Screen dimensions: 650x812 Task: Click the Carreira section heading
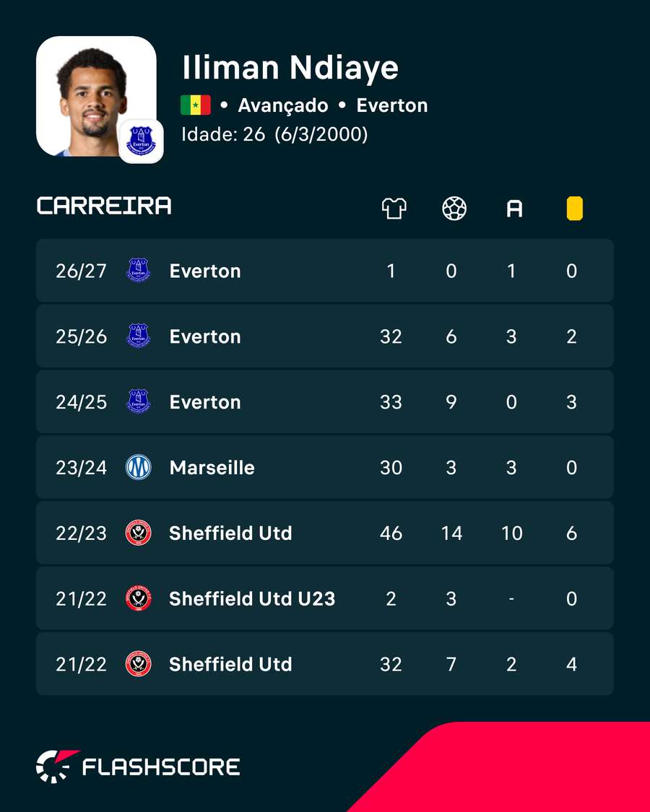click(x=104, y=206)
